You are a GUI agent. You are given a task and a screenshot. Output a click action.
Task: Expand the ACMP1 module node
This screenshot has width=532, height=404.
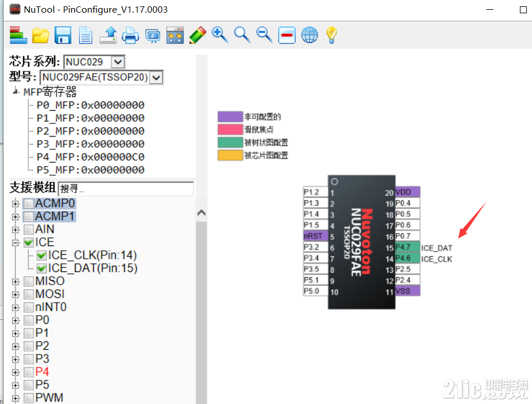[15, 217]
